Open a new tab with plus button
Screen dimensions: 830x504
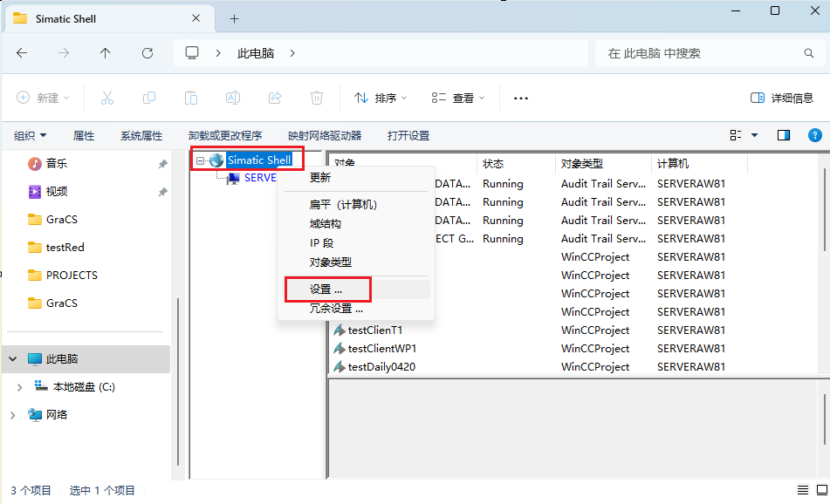[235, 19]
